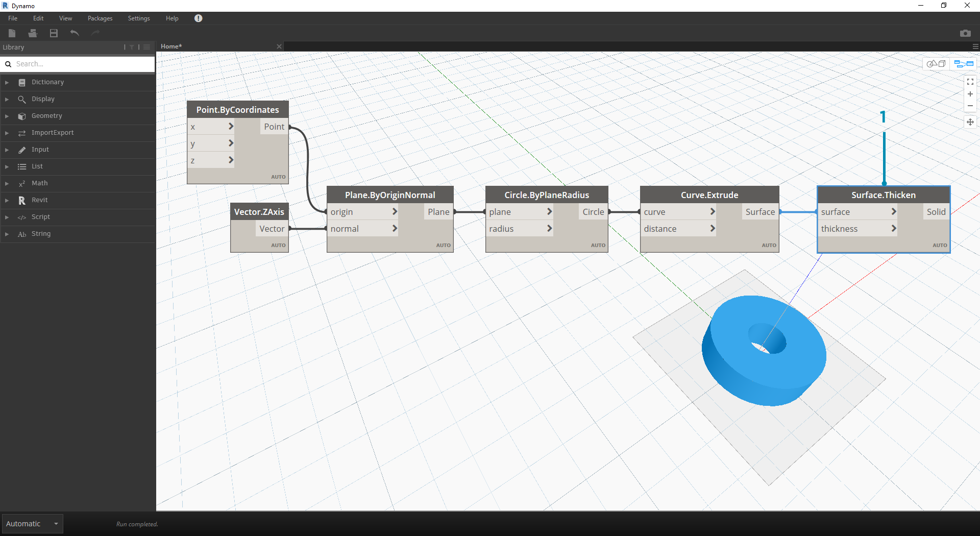Click the Undo arrow icon
Image resolution: width=980 pixels, height=536 pixels.
[75, 33]
